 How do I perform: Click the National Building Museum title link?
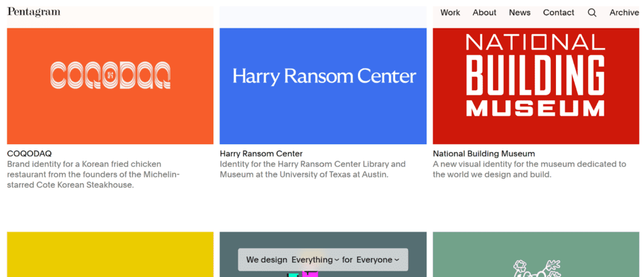484,154
